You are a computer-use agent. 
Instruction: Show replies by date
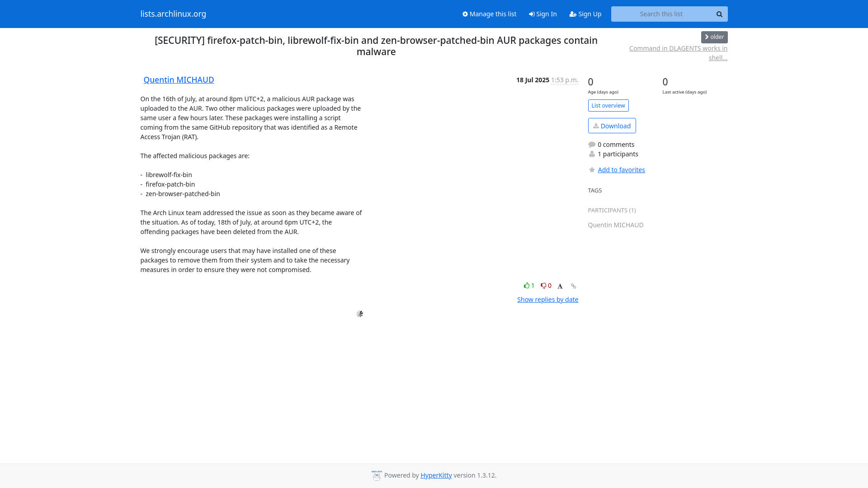tap(547, 300)
